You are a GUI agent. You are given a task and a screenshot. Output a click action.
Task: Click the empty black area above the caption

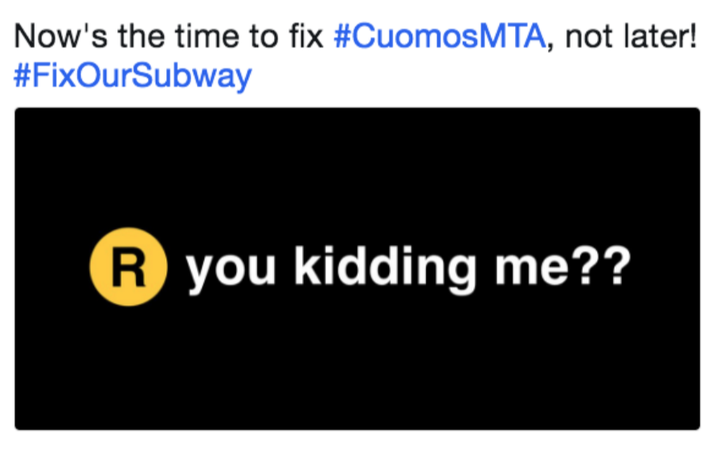click(x=357, y=168)
